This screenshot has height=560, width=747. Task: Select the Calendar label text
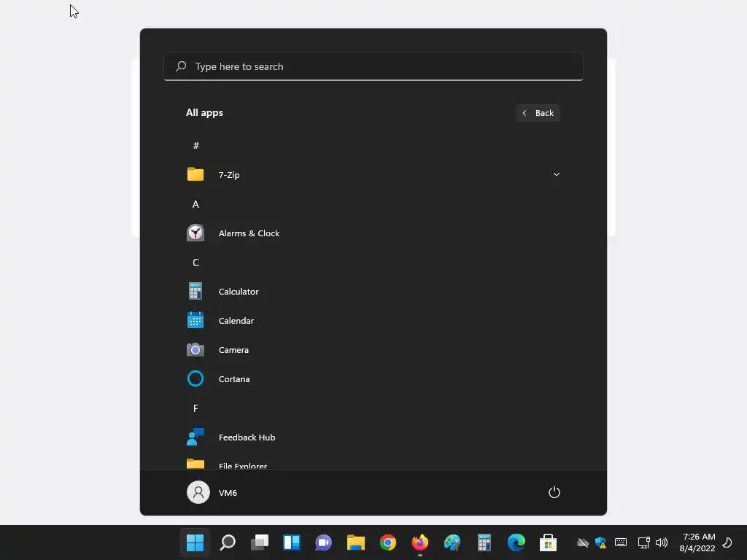pyautogui.click(x=236, y=321)
